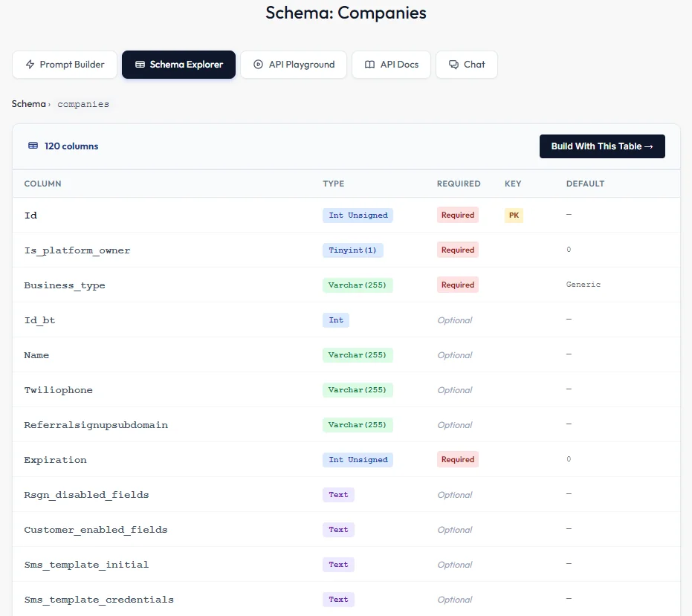Click Varchar(255) badge in Twiliophone row
This screenshot has height=616, width=692.
(358, 389)
